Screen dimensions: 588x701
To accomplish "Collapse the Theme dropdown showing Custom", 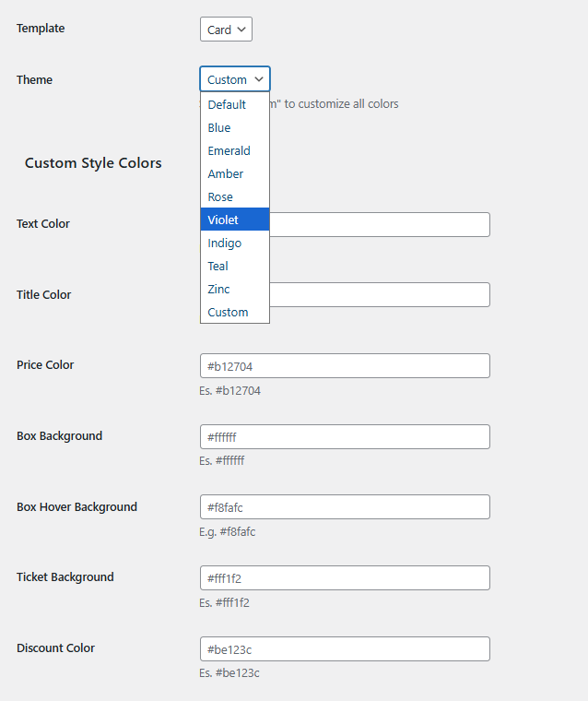I will click(x=234, y=79).
